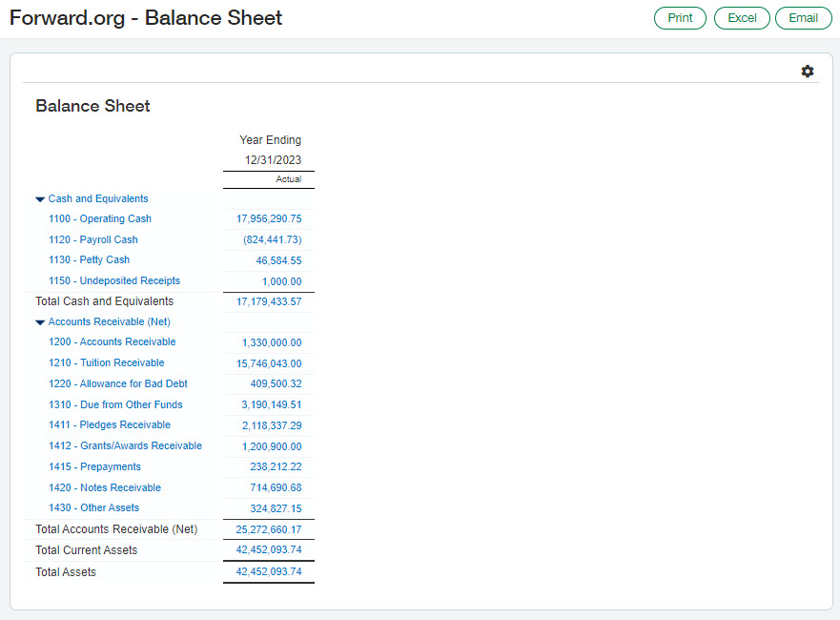840x620 pixels.
Task: Drill into Operating Cash amount 17,956,290.75
Action: (x=269, y=219)
